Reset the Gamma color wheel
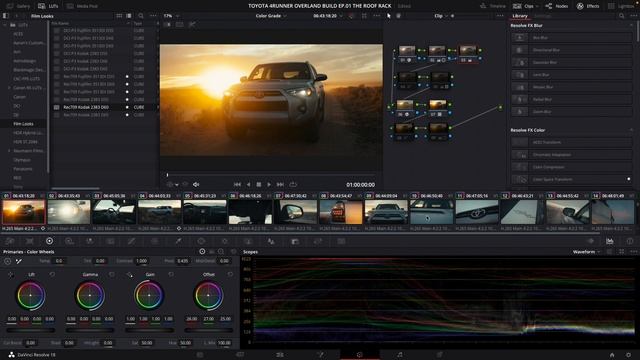Screen dimensions: 640x360 pyautogui.click(x=111, y=275)
